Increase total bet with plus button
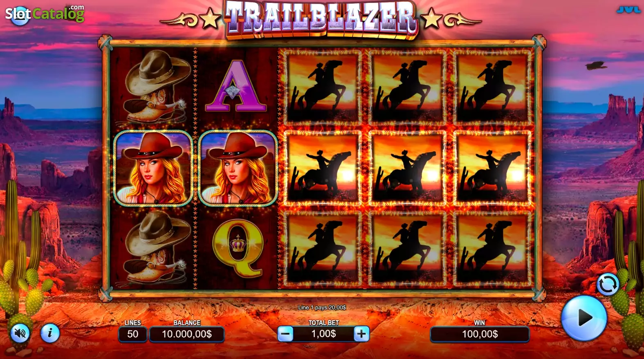 [361, 334]
